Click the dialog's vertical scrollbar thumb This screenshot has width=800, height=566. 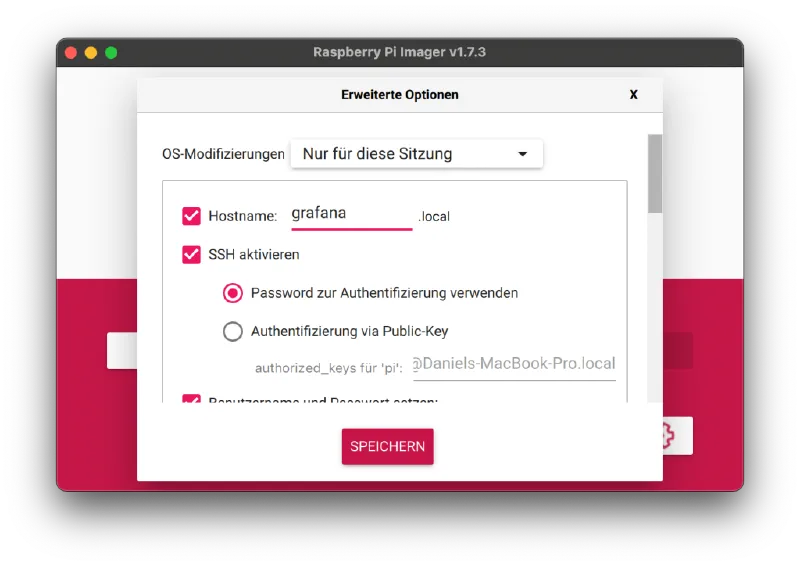click(x=655, y=174)
